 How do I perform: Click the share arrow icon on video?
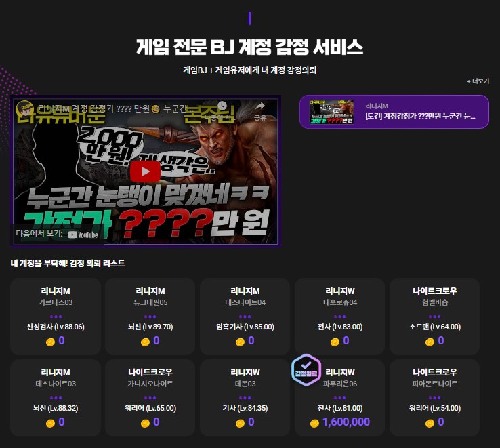click(260, 106)
